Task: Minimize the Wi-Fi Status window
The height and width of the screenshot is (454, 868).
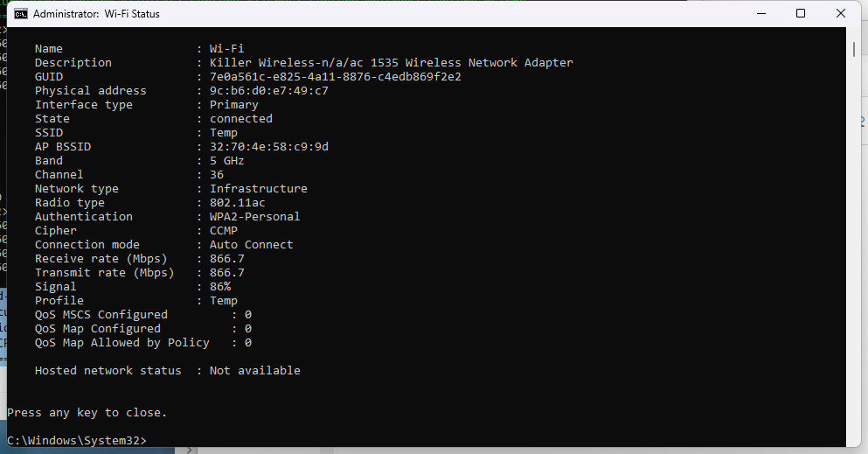Action: pos(760,14)
